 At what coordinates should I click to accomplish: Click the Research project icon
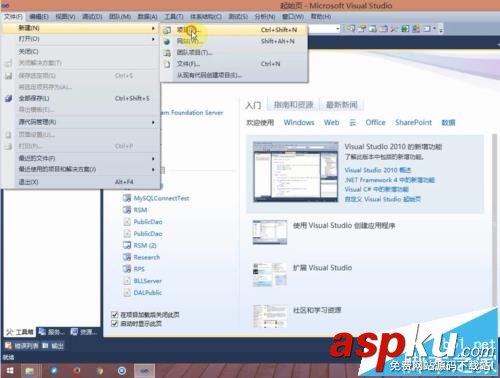coord(127,257)
